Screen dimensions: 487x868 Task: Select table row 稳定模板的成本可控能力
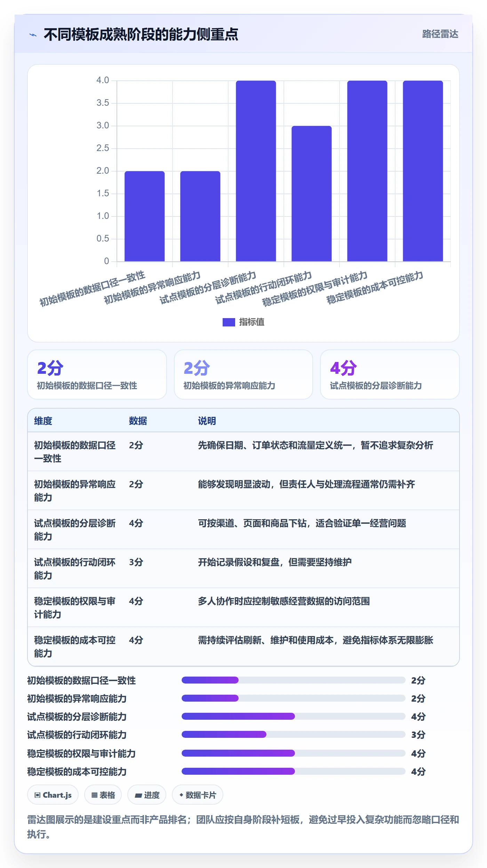243,647
